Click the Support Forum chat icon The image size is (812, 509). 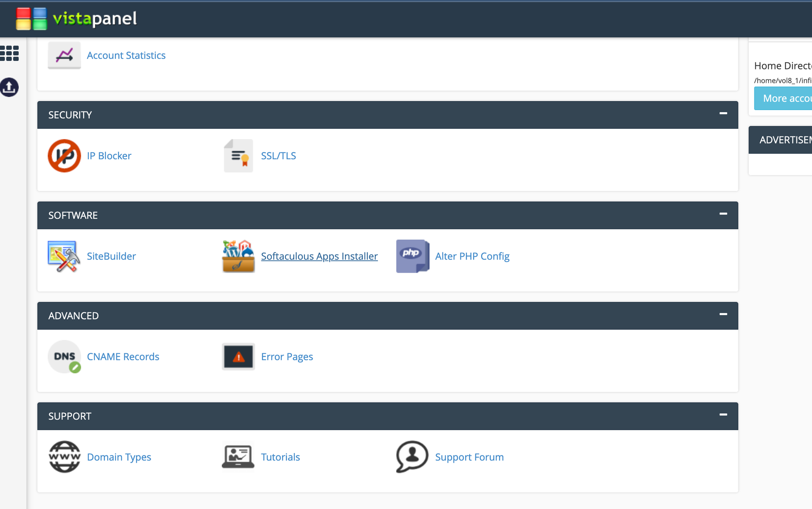point(412,457)
